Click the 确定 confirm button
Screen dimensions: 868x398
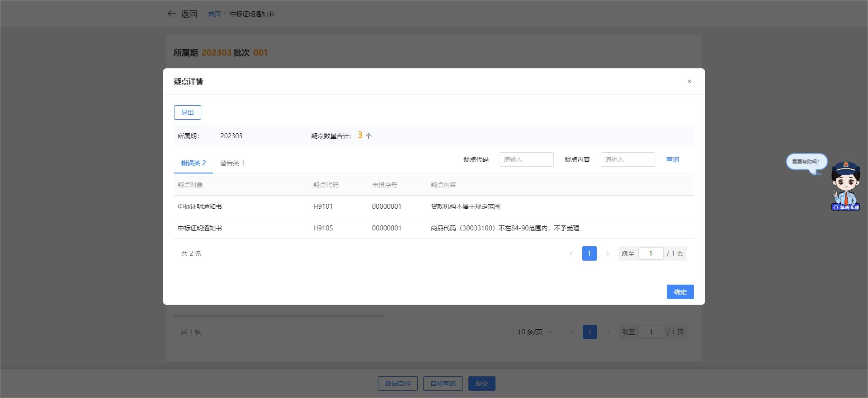coord(680,292)
